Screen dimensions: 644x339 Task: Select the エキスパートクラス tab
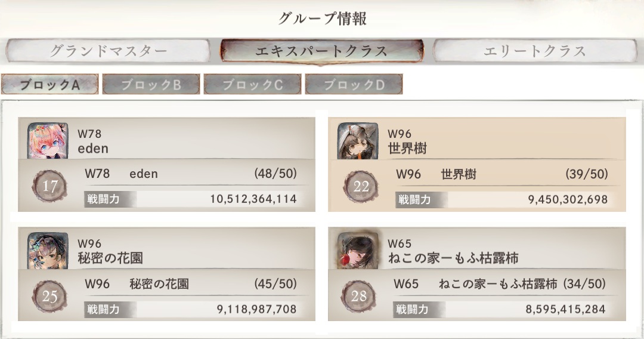321,51
